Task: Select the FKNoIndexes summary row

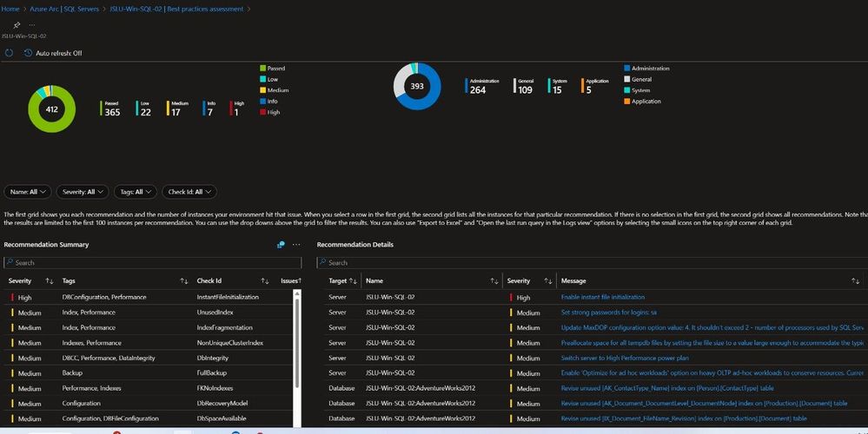Action: (x=149, y=388)
